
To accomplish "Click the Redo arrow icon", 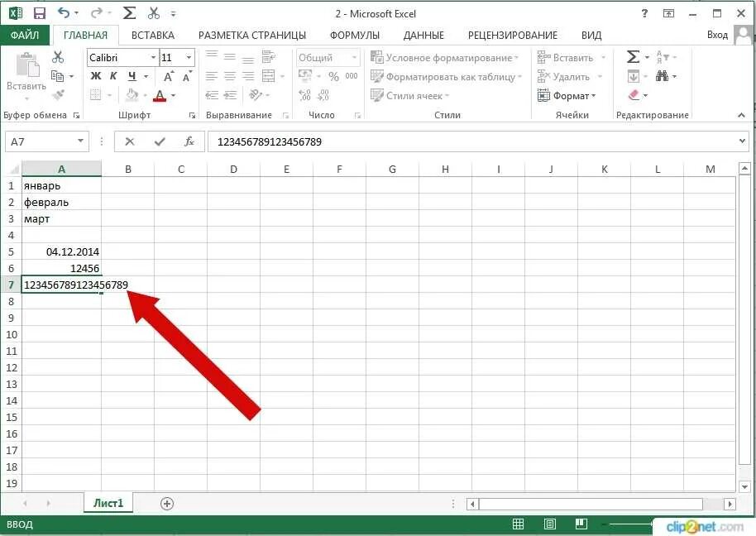I will point(97,13).
